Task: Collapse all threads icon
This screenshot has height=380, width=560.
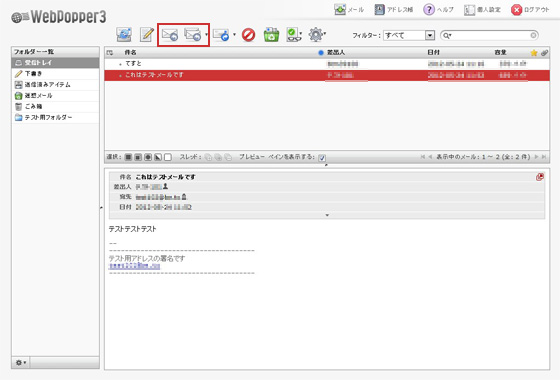Action: pos(228,157)
